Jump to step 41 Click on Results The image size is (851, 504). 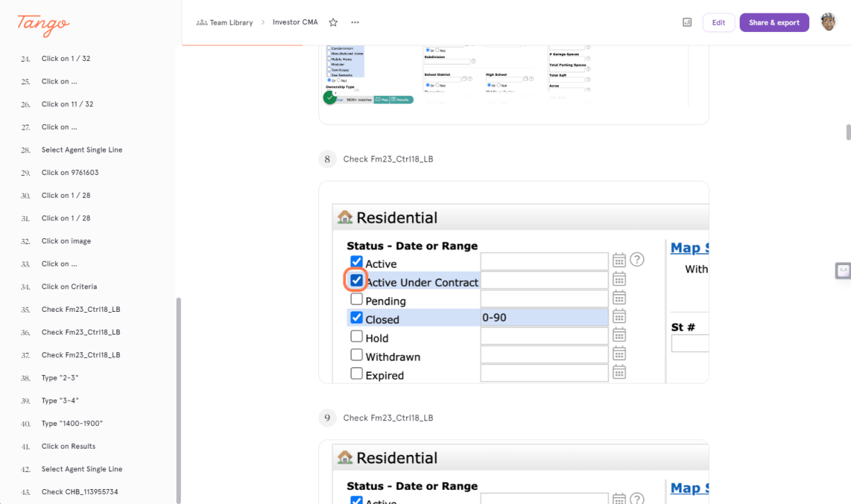[x=68, y=446]
